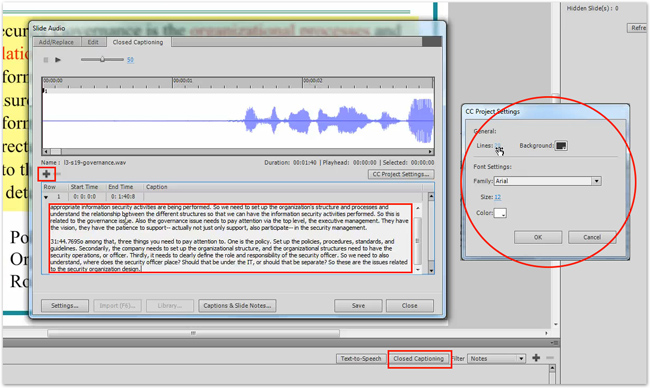Open the Filter Notes dropdown
This screenshot has width=650, height=388.
point(497,359)
